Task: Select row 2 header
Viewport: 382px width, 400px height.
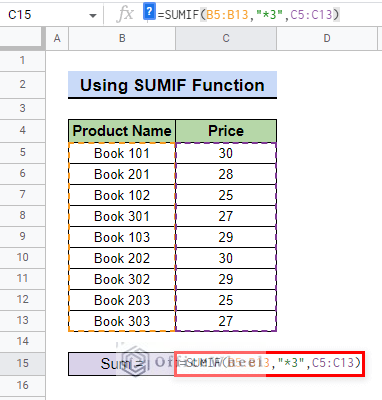Action: [x=22, y=84]
